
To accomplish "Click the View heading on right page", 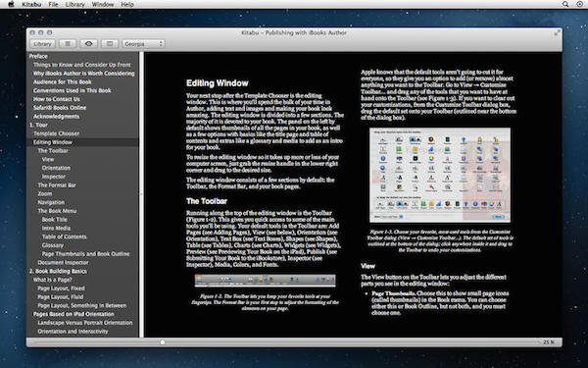I will tap(367, 266).
